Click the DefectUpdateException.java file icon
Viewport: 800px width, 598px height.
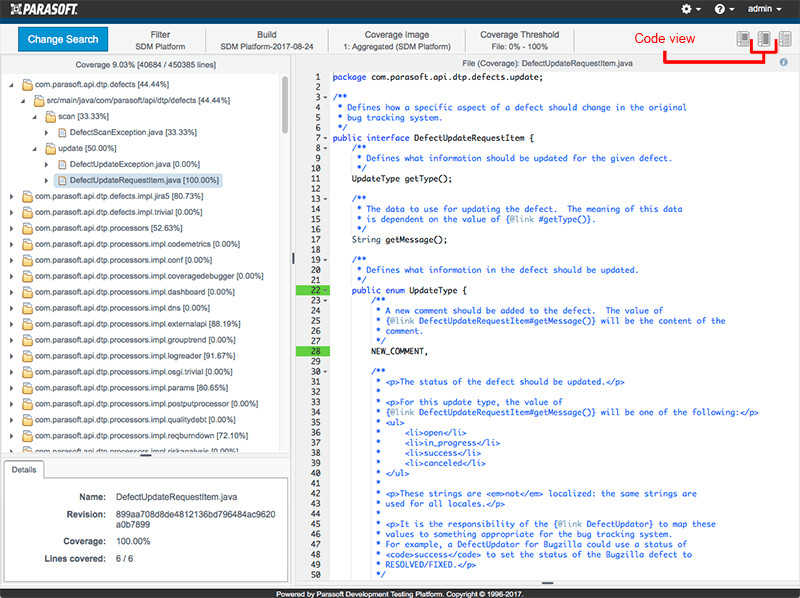pos(62,164)
